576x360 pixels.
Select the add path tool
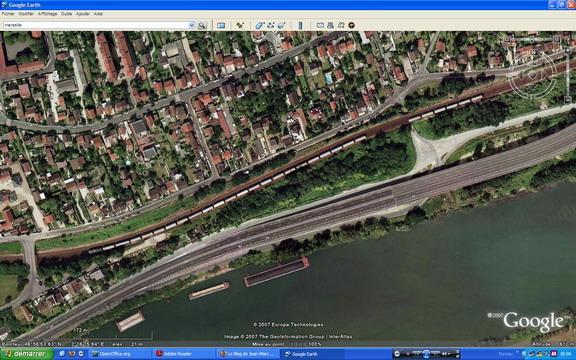pyautogui.click(x=271, y=25)
